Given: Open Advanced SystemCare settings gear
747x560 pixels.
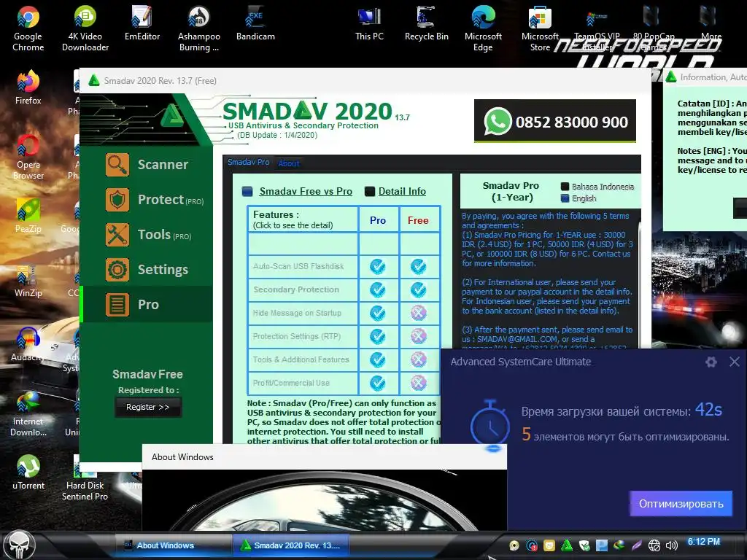Looking at the screenshot, I should tap(711, 362).
